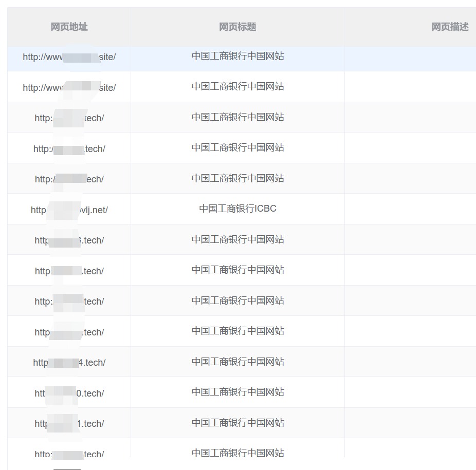Click the 网页描述 column header
This screenshot has height=470, width=476.
[x=450, y=27]
